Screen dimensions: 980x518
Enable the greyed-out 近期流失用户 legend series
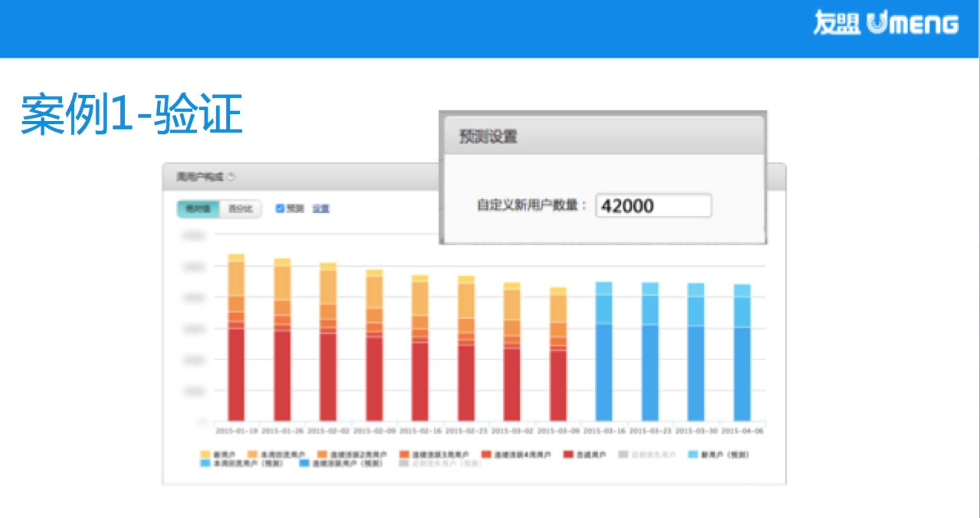pos(623,454)
